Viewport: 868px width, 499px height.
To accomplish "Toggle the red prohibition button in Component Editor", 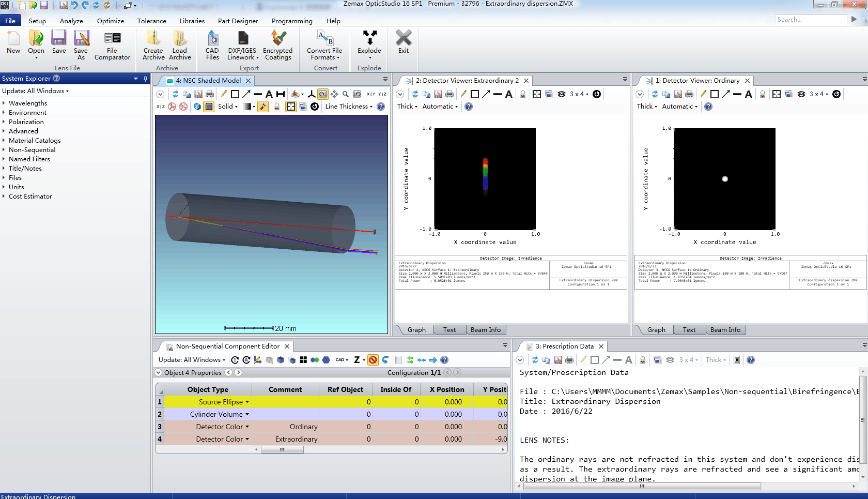I will pos(373,360).
